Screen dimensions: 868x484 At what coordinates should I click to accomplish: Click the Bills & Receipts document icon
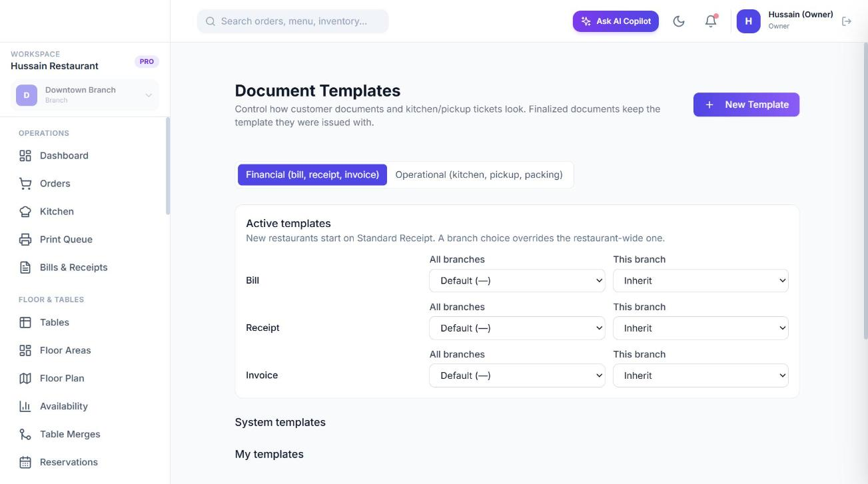click(x=25, y=268)
